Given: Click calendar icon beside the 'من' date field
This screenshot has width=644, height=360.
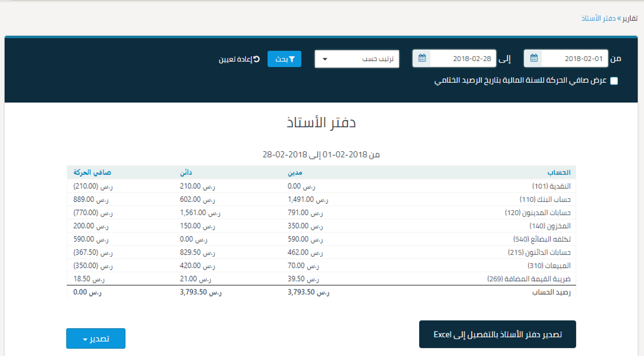Looking at the screenshot, I should [x=533, y=58].
